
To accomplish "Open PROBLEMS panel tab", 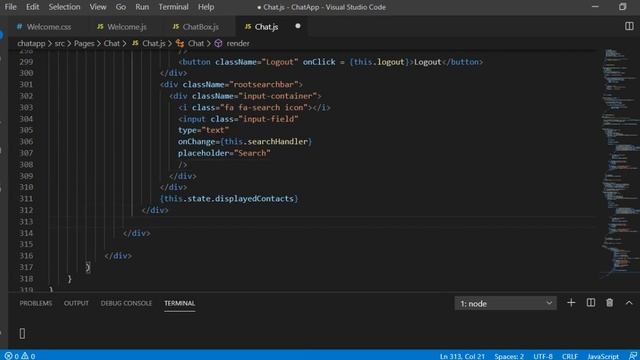I will pyautogui.click(x=36, y=303).
